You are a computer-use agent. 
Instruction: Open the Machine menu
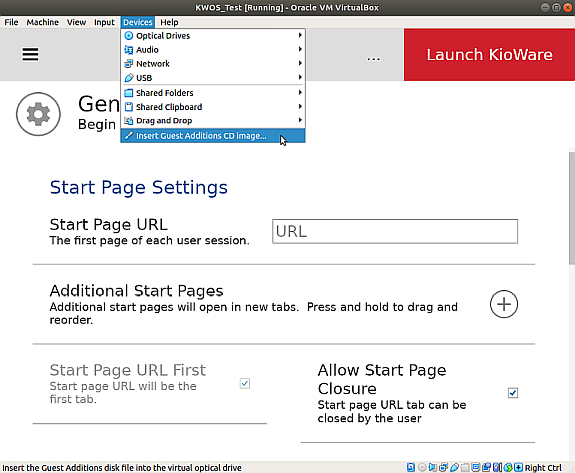[x=43, y=22]
